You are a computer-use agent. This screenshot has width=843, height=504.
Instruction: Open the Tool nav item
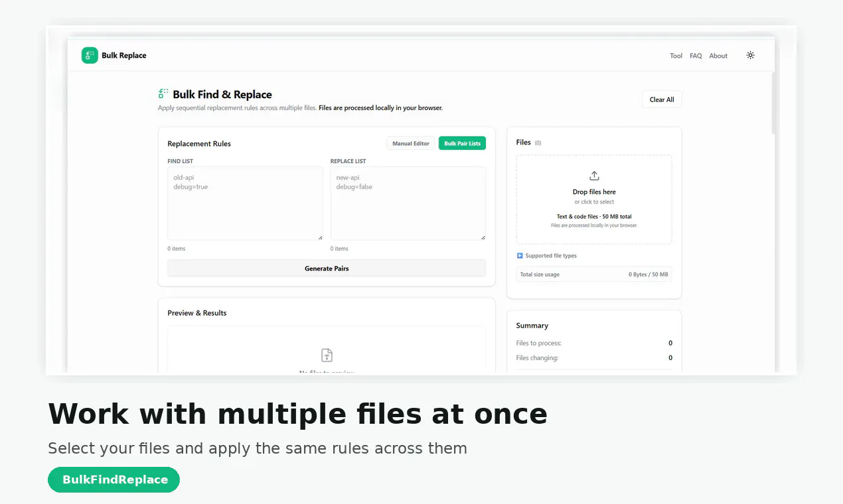point(676,56)
